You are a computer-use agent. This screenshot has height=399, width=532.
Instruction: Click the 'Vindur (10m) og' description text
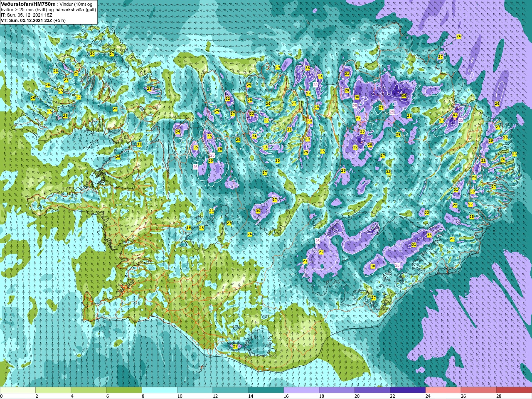[x=77, y=4]
